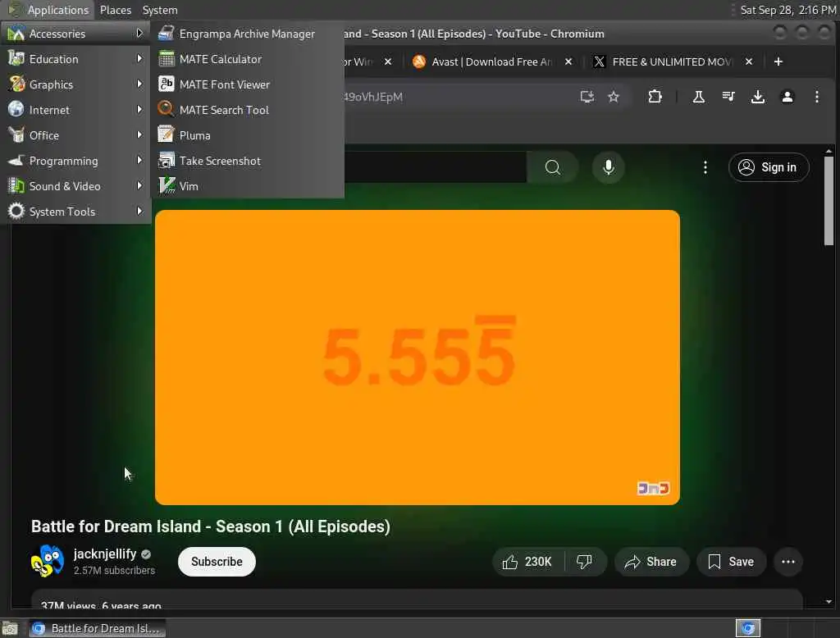Click the Font Viewer 'ab' icon
840x638 pixels.
pos(166,84)
